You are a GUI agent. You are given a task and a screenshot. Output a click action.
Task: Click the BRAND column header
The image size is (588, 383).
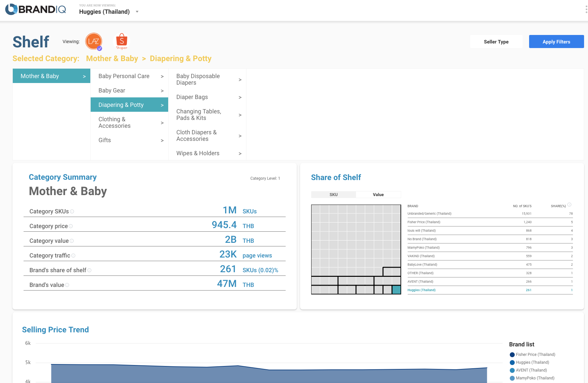click(x=413, y=206)
